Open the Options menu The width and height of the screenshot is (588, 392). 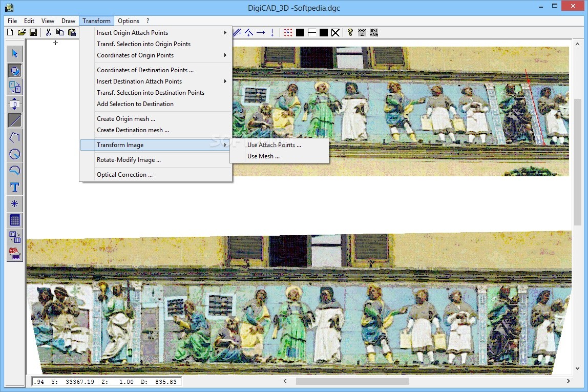[x=128, y=21]
